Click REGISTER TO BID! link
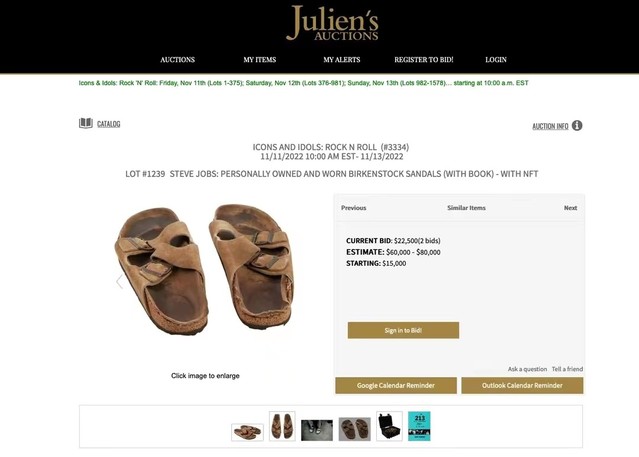The width and height of the screenshot is (639, 457). [x=423, y=60]
